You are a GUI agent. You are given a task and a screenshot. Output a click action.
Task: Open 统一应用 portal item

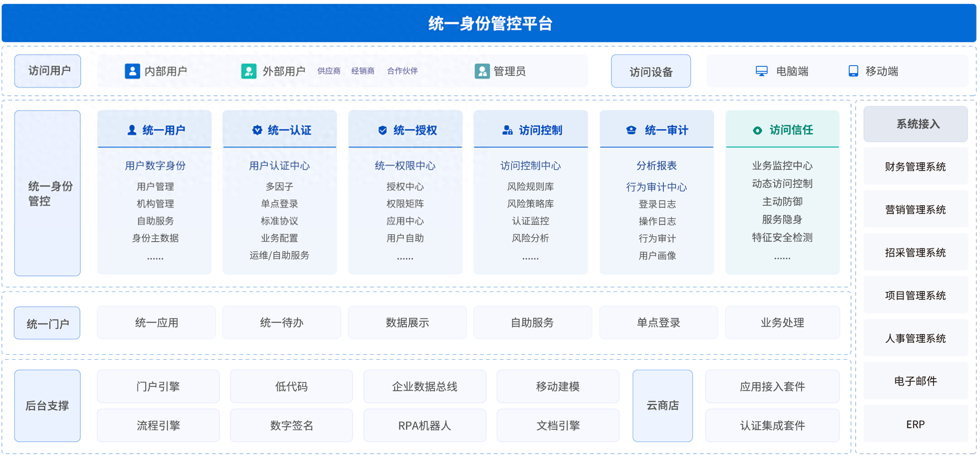[x=157, y=323]
